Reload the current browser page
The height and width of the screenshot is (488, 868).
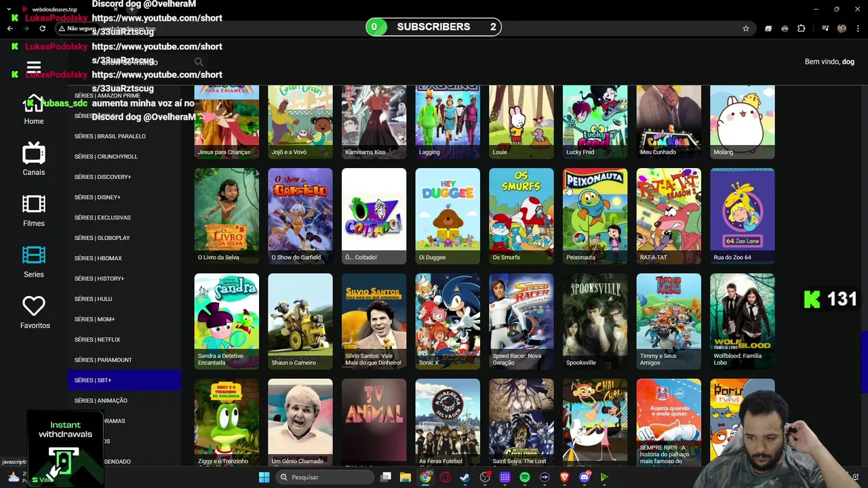click(x=42, y=28)
